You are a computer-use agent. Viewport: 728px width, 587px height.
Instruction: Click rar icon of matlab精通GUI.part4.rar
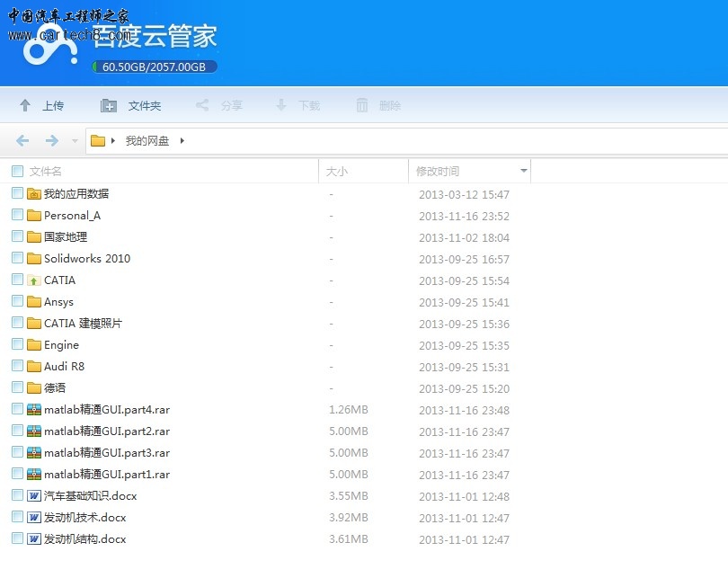point(34,409)
